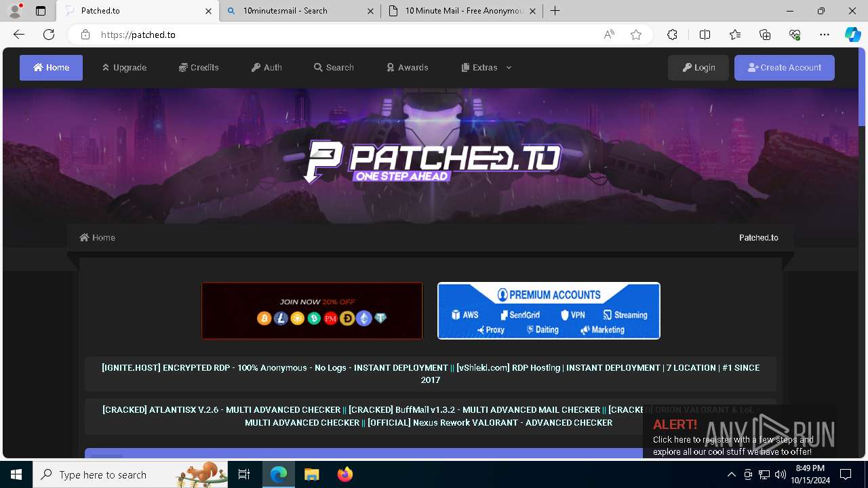
Task: Open Microsoft Edge taskbar icon
Action: click(279, 474)
